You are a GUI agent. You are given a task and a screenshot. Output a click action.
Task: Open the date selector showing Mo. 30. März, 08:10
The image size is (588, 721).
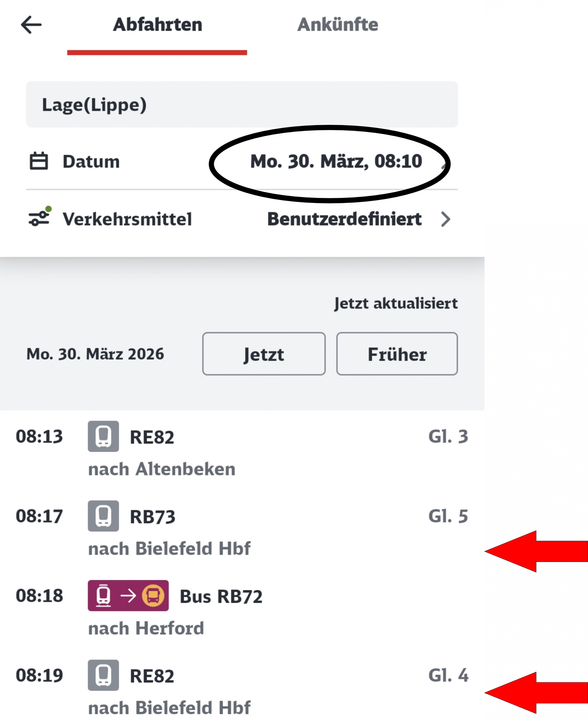pos(336,161)
